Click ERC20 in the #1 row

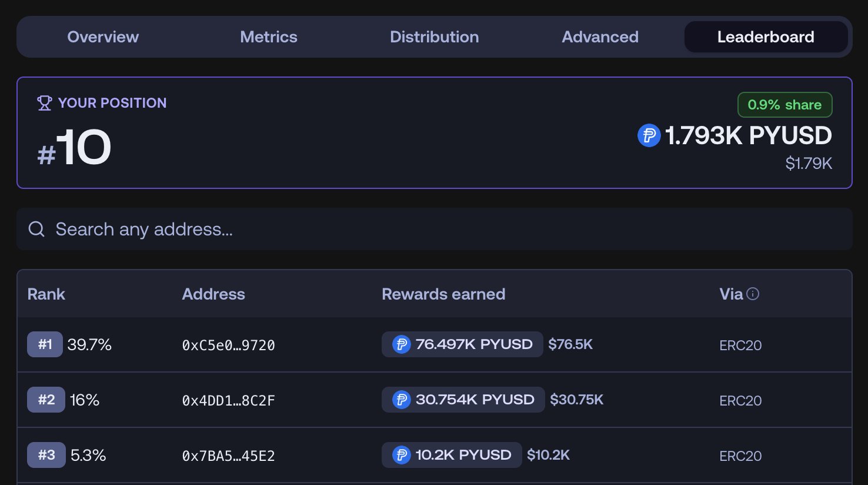tap(740, 346)
